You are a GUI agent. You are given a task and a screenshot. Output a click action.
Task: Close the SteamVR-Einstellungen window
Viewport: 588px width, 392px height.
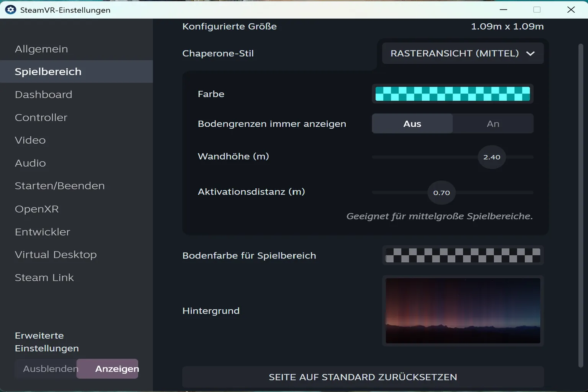(571, 10)
